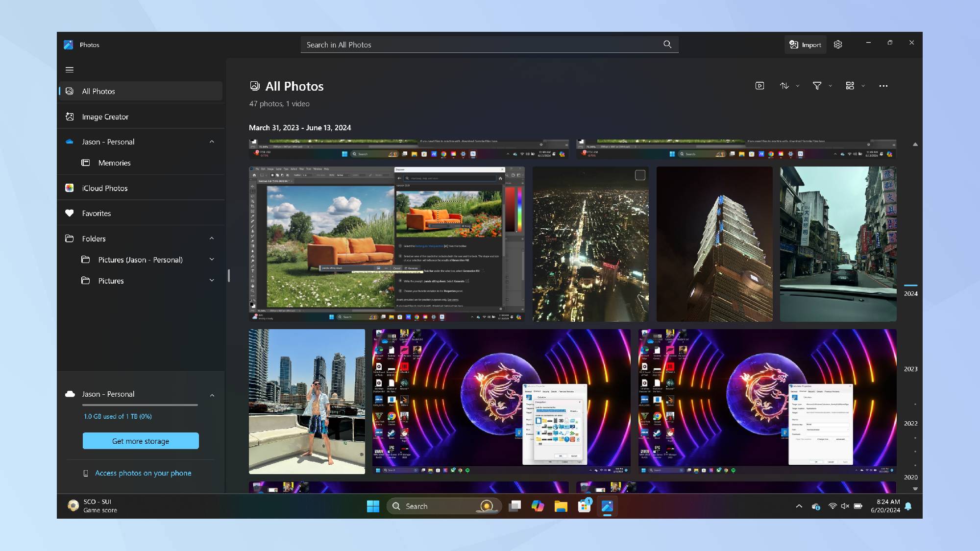
Task: Click the slideshow play icon
Action: pyautogui.click(x=759, y=86)
